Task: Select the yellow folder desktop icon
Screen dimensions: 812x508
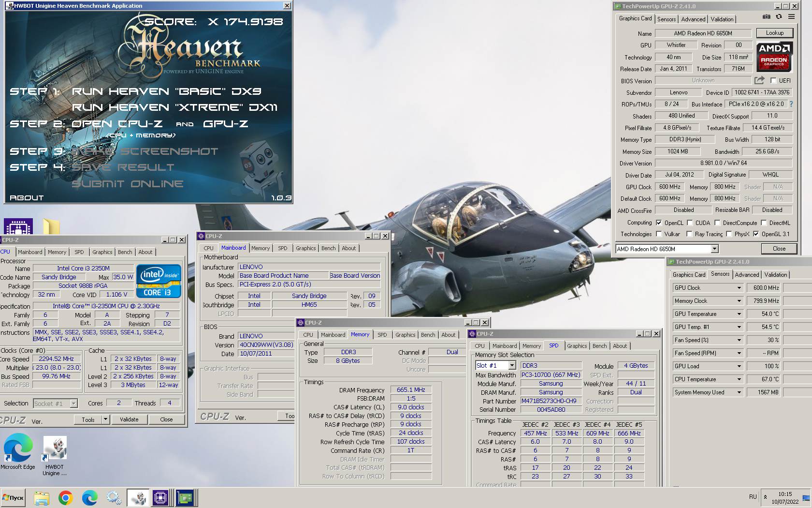Action: point(51,226)
